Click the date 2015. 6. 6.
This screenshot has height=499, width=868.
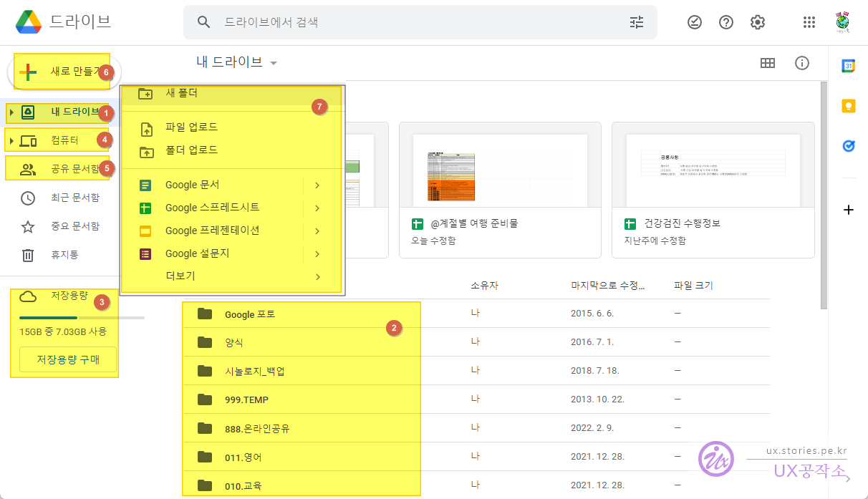(x=592, y=314)
